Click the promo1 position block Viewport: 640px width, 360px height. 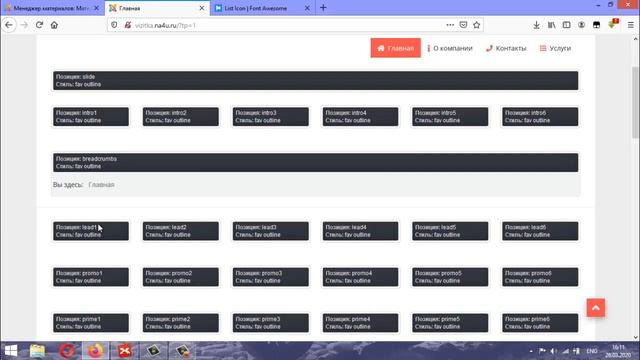pyautogui.click(x=91, y=277)
